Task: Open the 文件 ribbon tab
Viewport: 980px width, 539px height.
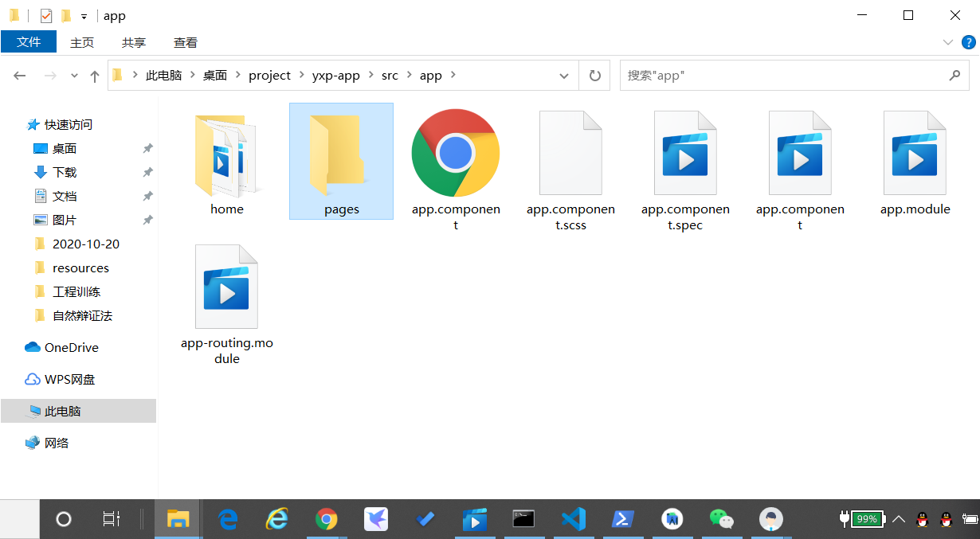Action: pos(29,42)
